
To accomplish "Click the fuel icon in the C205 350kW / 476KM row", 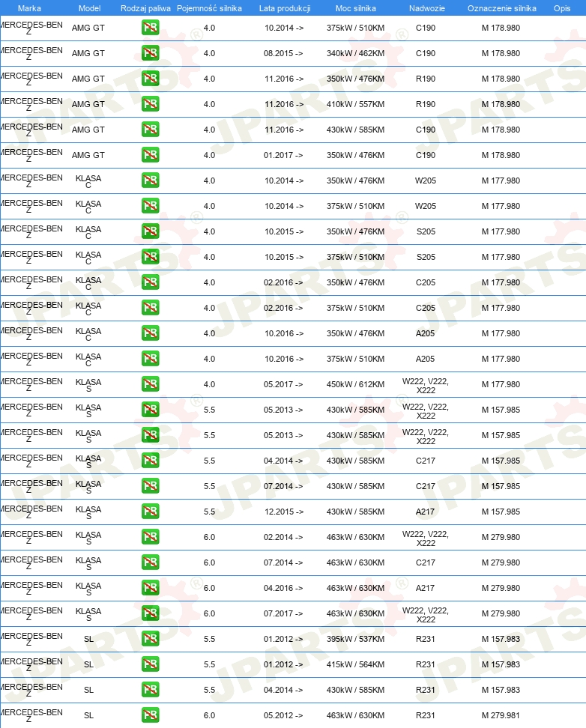I will coord(150,282).
